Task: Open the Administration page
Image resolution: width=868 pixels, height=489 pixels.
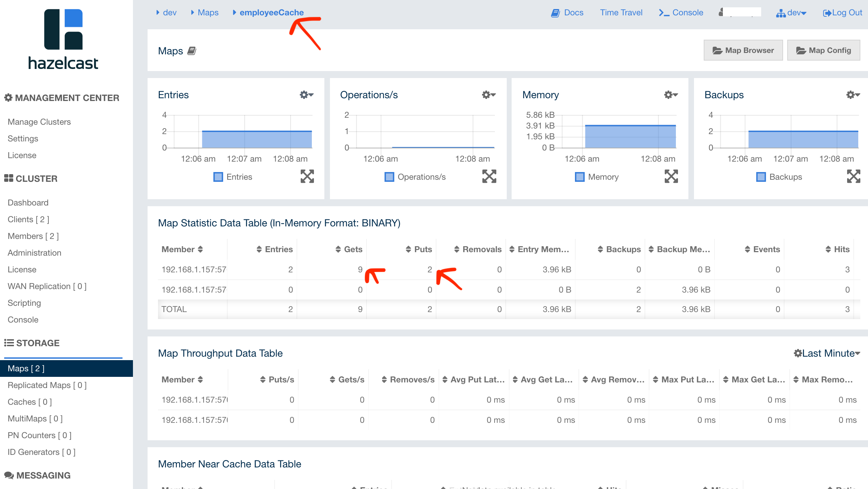Action: pyautogui.click(x=34, y=253)
